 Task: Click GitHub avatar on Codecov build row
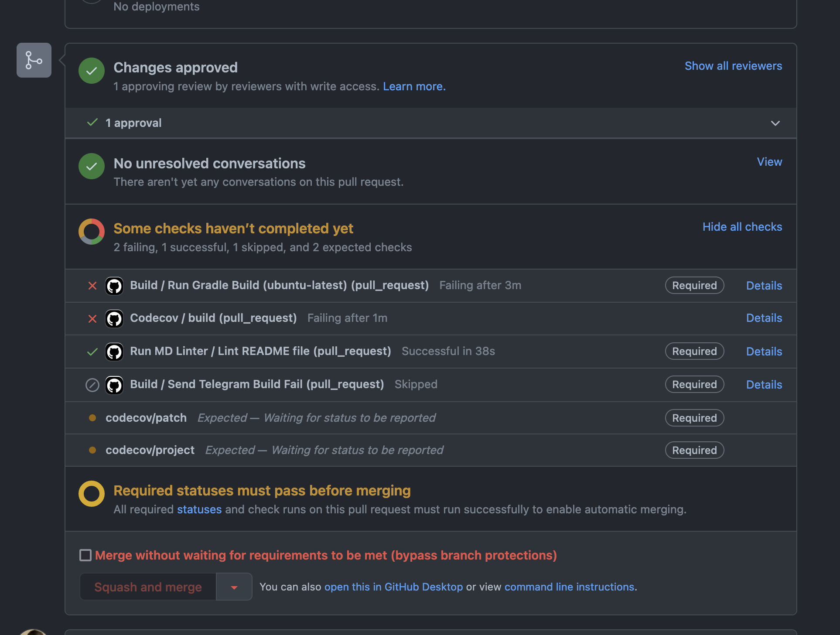pos(114,319)
